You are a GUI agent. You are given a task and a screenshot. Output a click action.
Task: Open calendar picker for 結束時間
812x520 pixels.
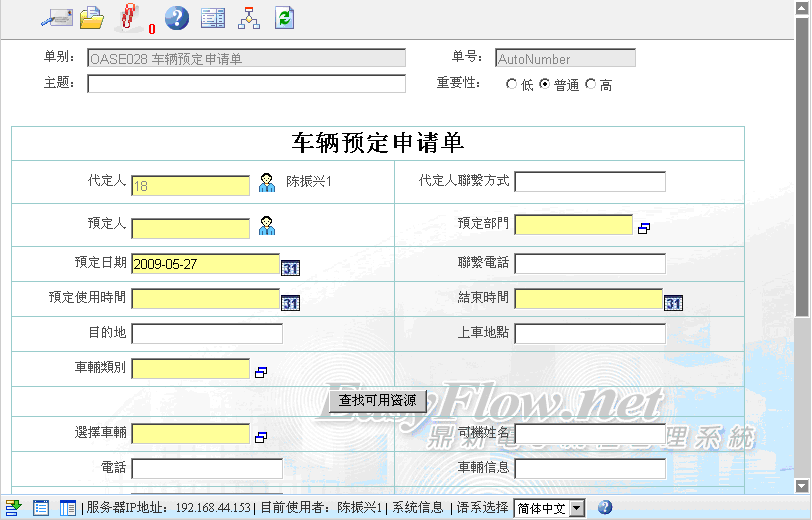[674, 303]
